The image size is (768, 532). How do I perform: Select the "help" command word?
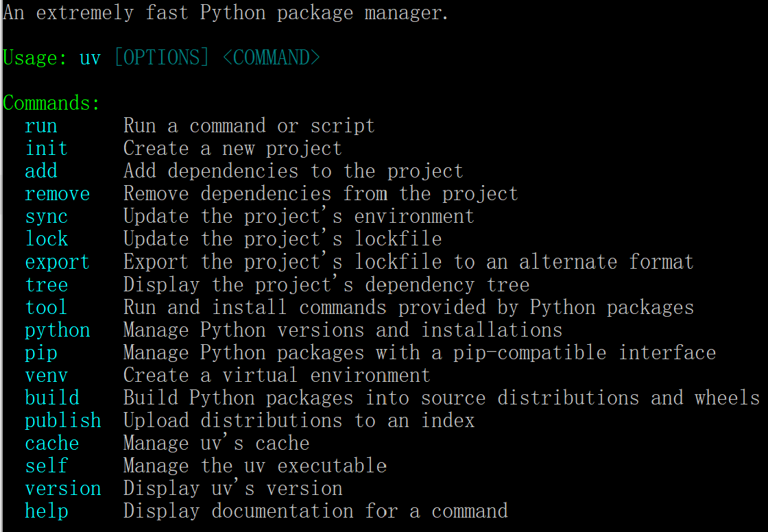[x=47, y=511]
